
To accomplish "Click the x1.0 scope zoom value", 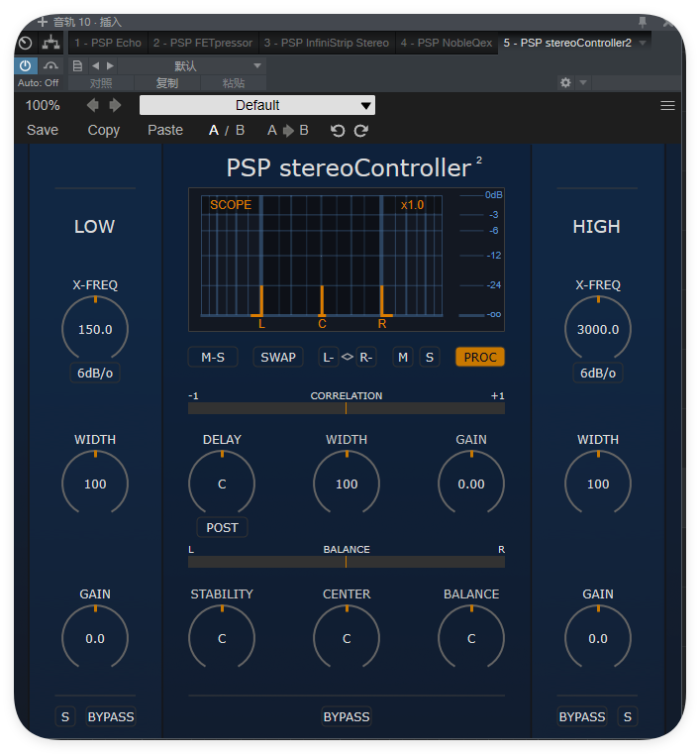I will 412,205.
